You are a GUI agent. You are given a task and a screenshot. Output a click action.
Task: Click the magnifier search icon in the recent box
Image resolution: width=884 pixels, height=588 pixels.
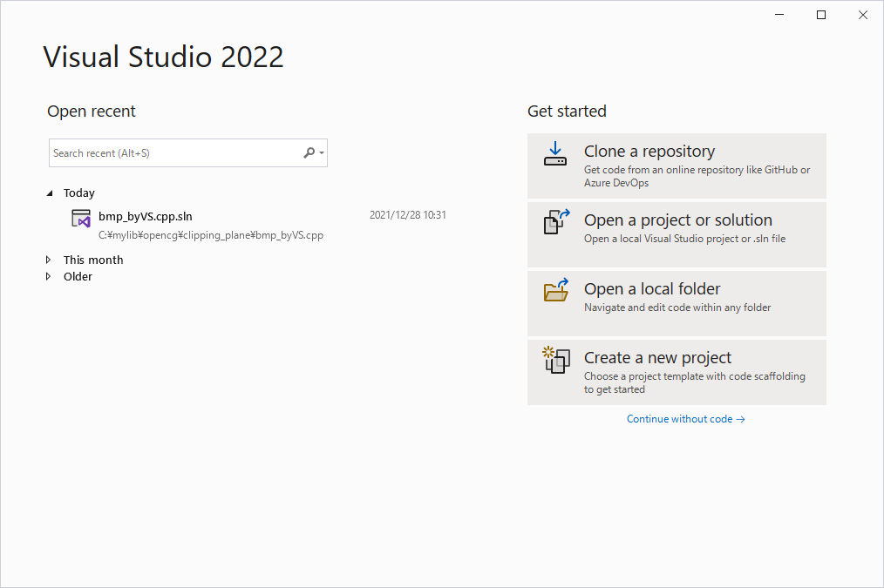click(309, 152)
